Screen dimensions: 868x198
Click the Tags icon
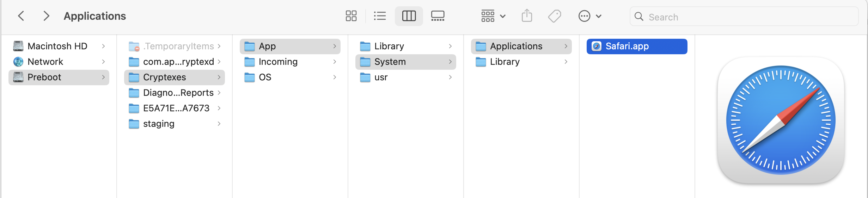point(555,16)
